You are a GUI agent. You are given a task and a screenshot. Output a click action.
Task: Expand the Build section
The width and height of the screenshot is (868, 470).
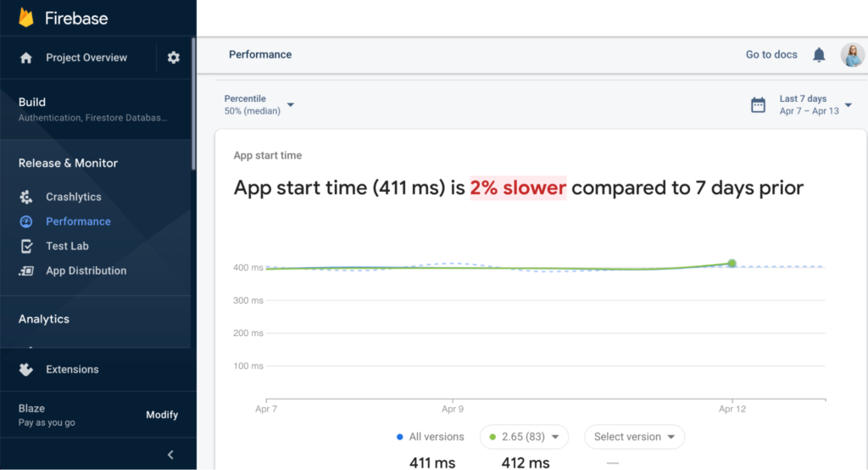tap(95, 109)
